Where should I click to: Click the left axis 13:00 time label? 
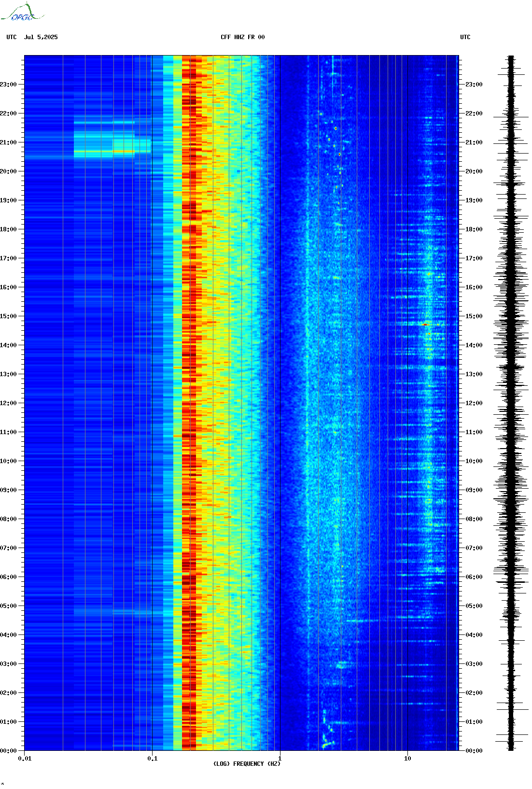[x=8, y=374]
